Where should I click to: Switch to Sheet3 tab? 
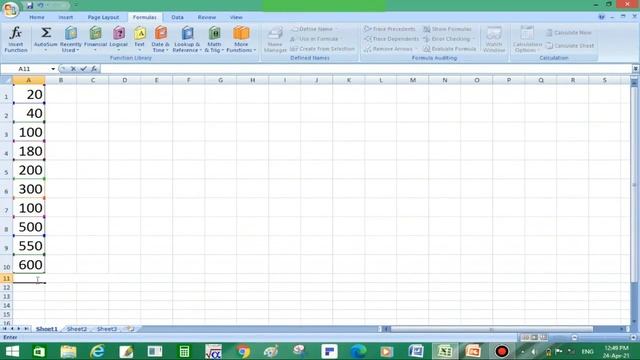point(107,329)
